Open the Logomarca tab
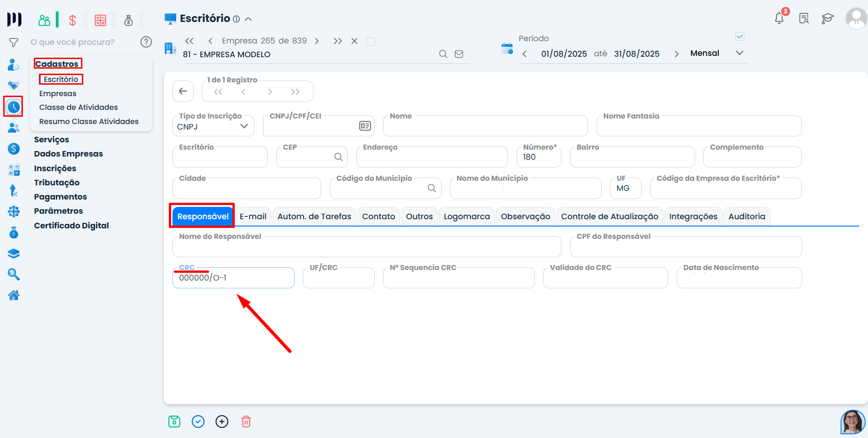 [x=467, y=216]
